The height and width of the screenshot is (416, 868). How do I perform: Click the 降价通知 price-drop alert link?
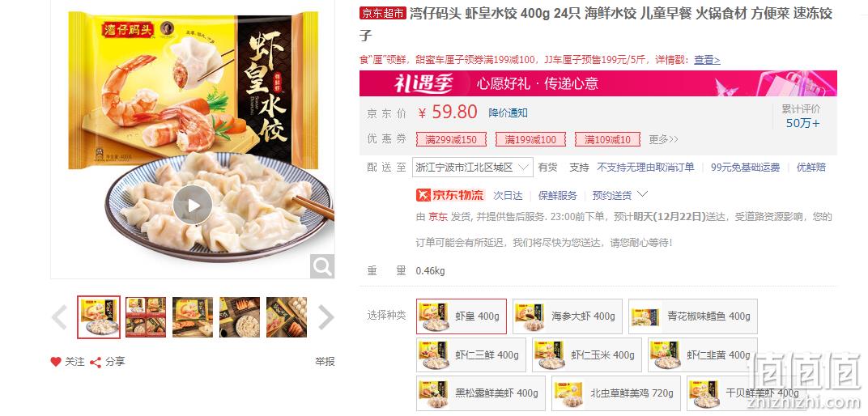point(508,112)
